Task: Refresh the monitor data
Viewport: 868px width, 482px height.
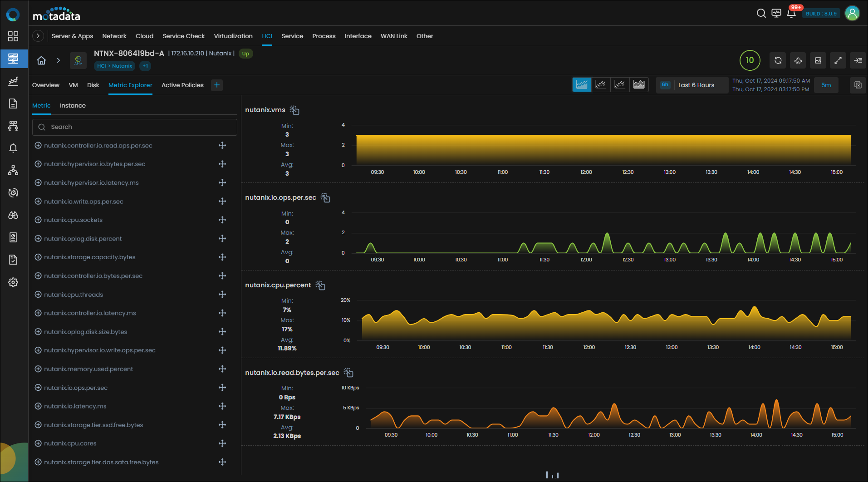Action: 778,60
